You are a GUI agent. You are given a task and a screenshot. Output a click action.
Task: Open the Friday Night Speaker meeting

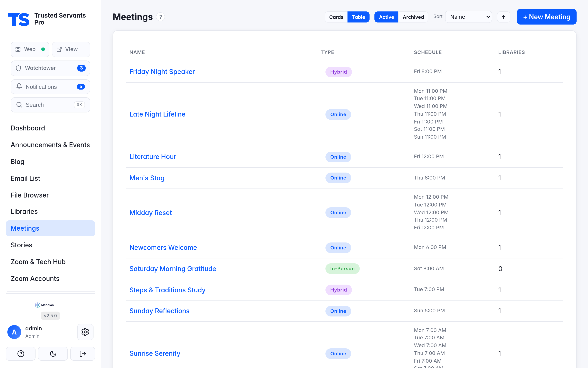coord(162,72)
